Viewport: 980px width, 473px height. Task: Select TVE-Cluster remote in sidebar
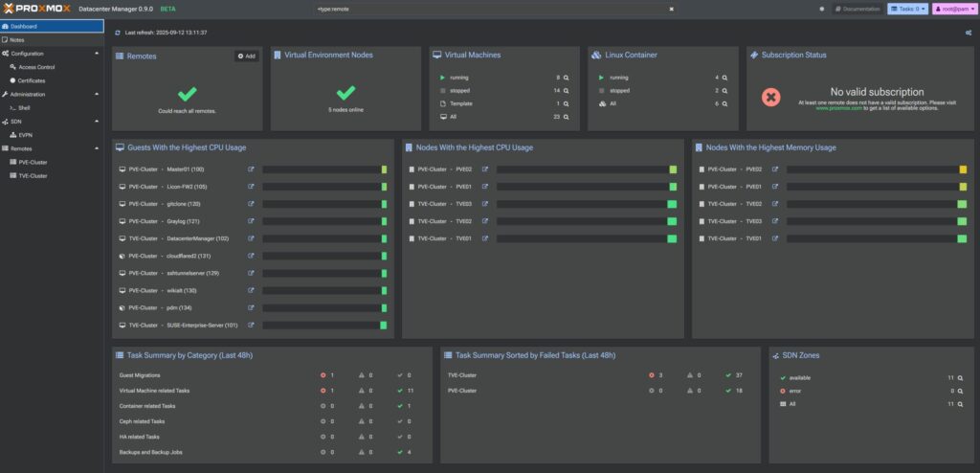[x=52, y=176]
